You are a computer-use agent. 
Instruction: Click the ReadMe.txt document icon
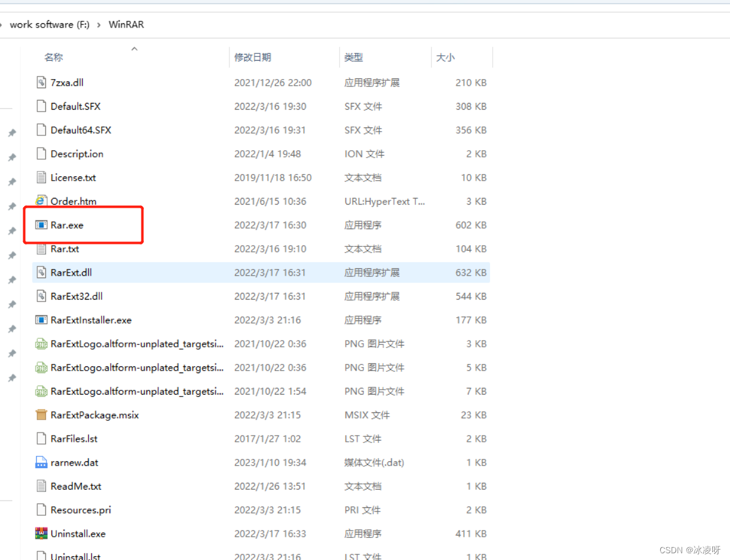point(42,486)
